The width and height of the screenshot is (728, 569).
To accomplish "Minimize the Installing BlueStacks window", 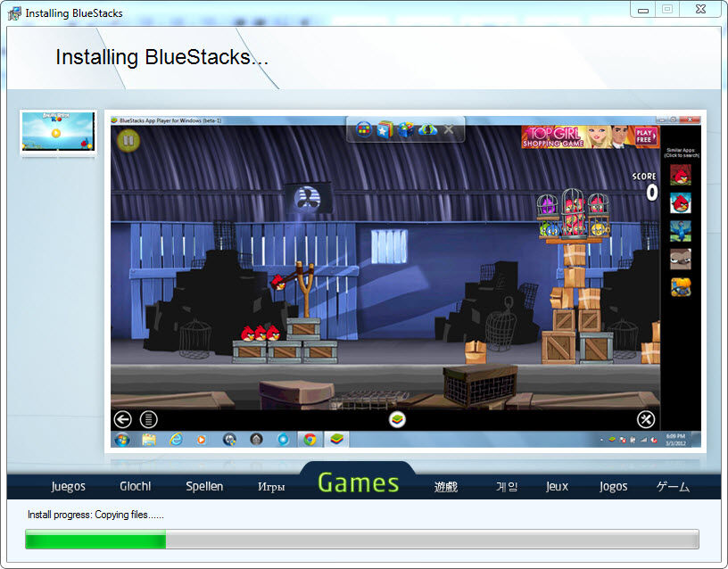I will point(643,10).
